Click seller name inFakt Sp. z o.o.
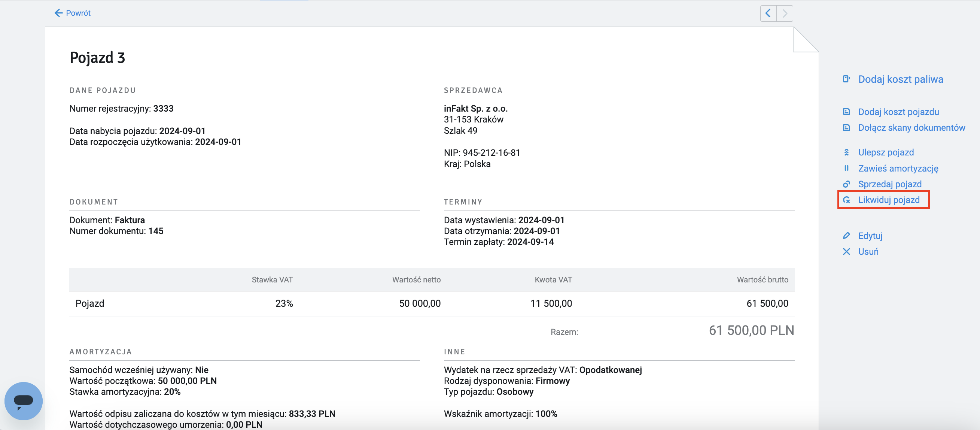 pos(475,109)
